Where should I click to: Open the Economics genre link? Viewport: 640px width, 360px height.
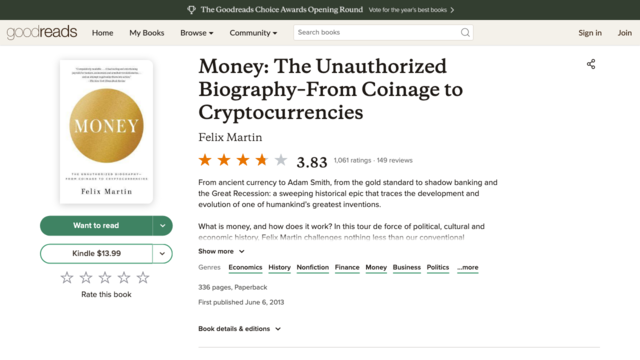245,267
